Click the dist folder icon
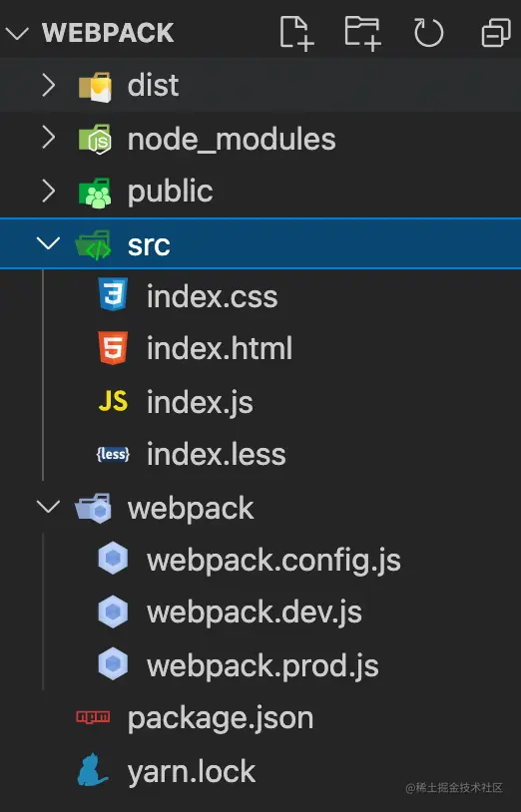521x812 pixels. click(95, 87)
